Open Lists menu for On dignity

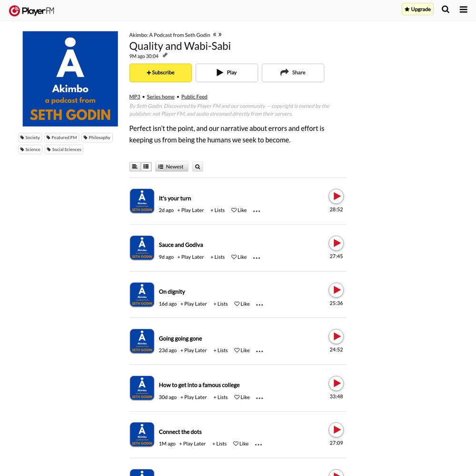click(x=221, y=304)
